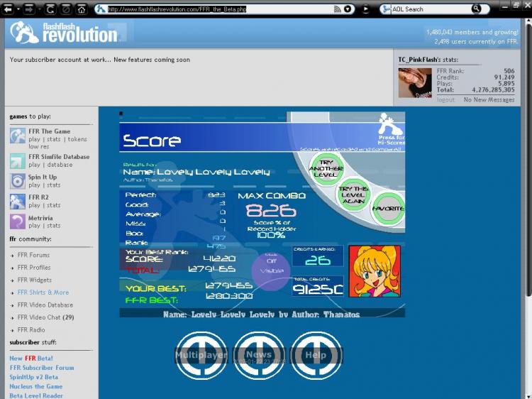Image resolution: width=532 pixels, height=399 pixels.
Task: Click the go/play arrow beside address bar
Action: [365, 9]
